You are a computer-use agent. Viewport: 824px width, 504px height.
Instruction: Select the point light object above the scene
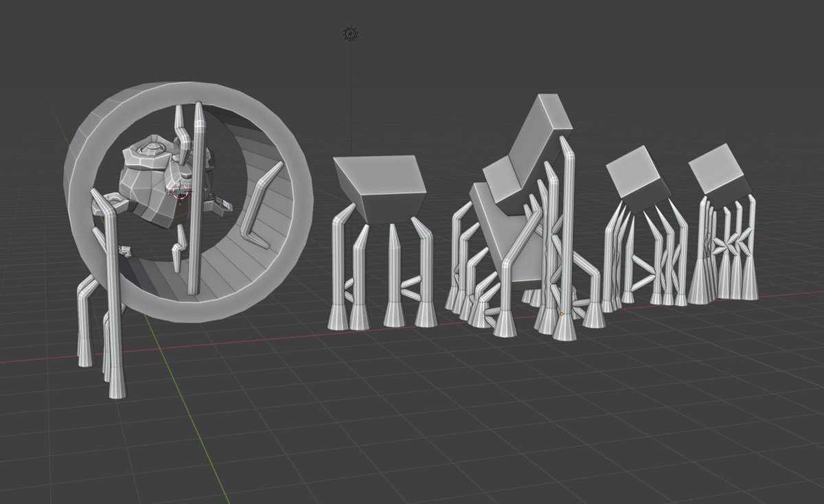tap(350, 33)
